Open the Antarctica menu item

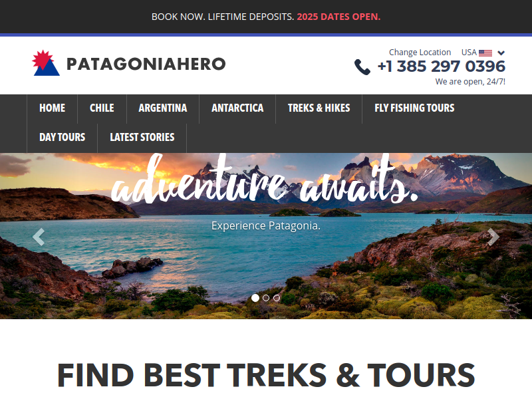click(x=237, y=108)
